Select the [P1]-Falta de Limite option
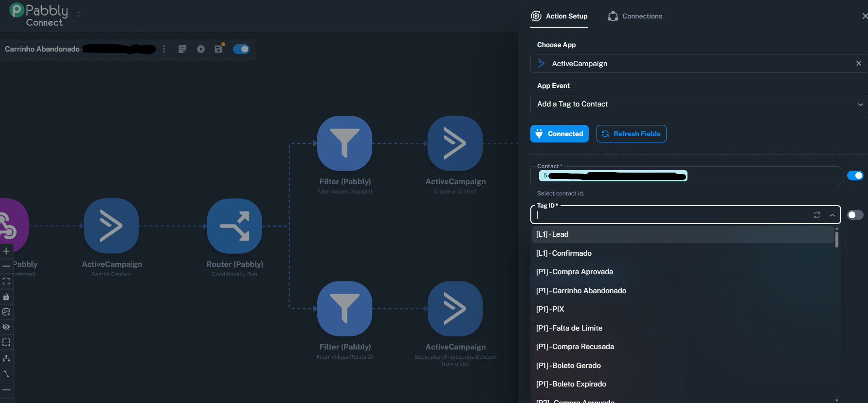Screen dimensions: 868x403 [683, 328]
